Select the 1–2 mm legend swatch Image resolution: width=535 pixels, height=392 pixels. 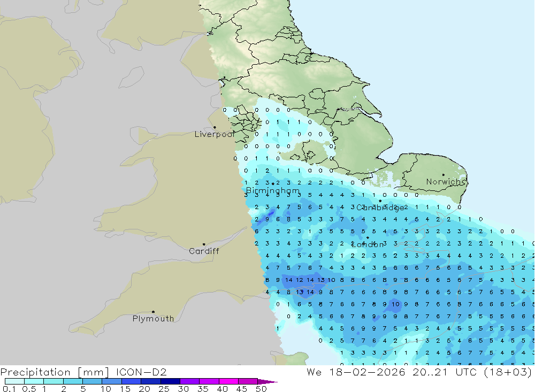53,381
